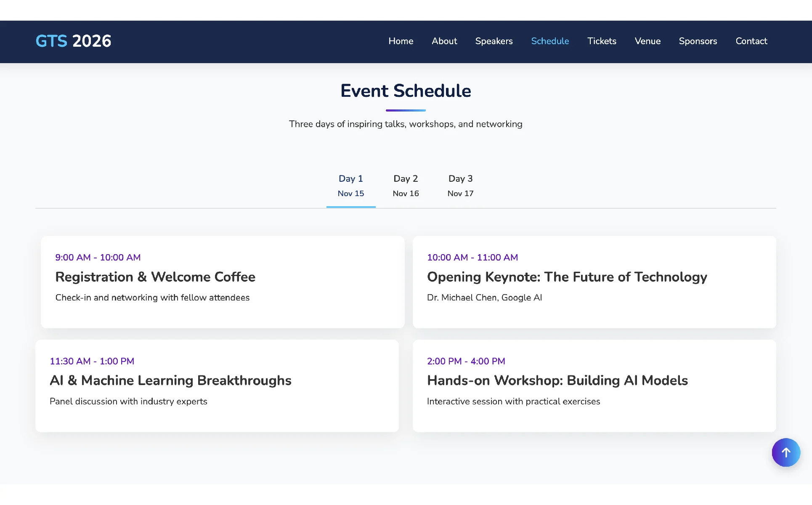Image resolution: width=812 pixels, height=505 pixels.
Task: Go to the About page link
Action: tap(444, 41)
